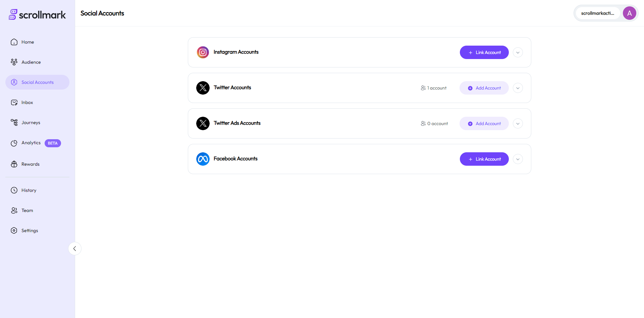Open Analytics BETA section
Viewport: 644px width, 318px height.
[x=31, y=143]
